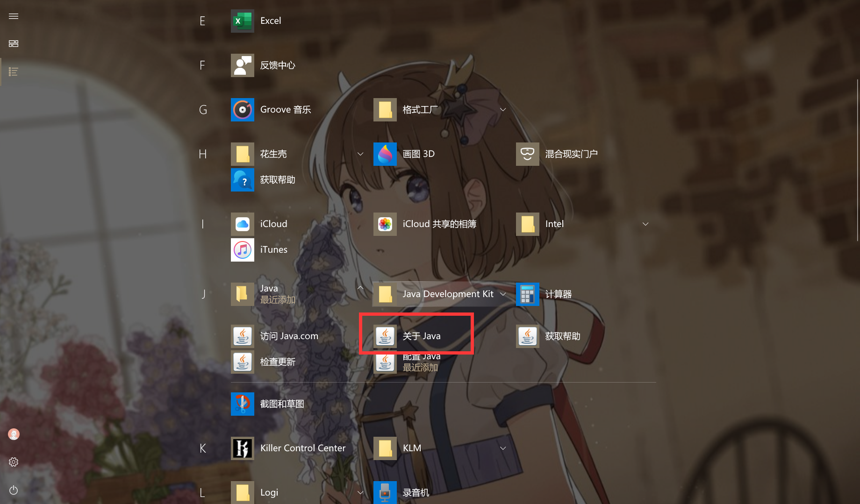Image resolution: width=860 pixels, height=504 pixels.
Task: Jump using the letter H header
Action: (x=203, y=154)
